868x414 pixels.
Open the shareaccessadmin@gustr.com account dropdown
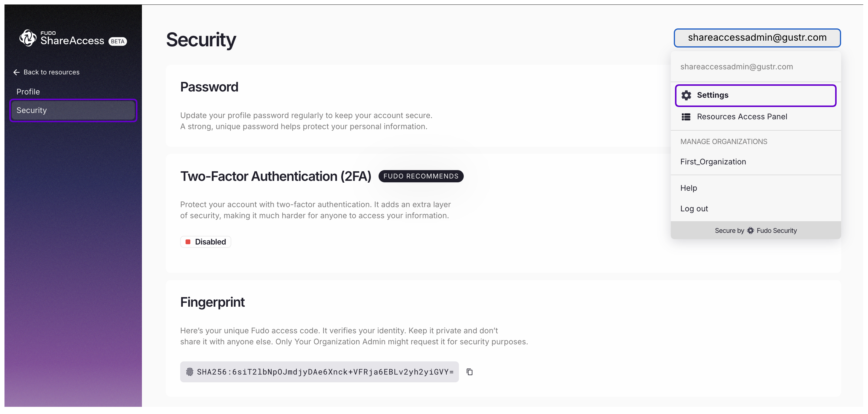757,38
